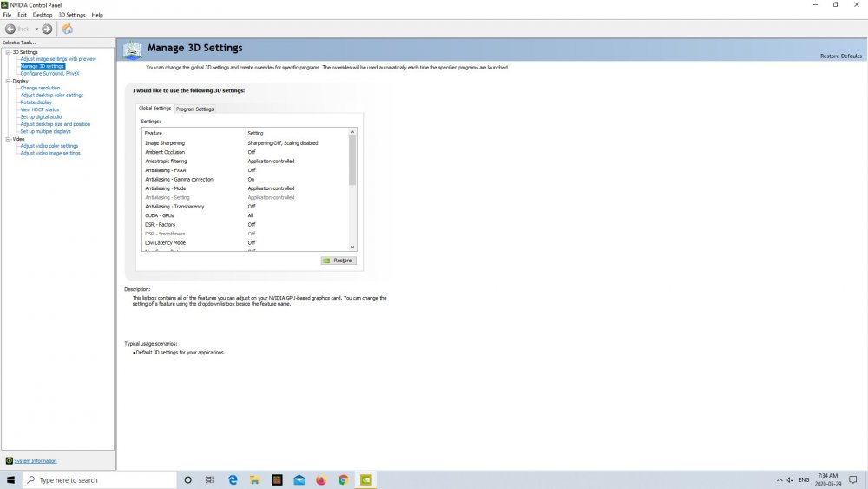Open the File menu

click(7, 15)
